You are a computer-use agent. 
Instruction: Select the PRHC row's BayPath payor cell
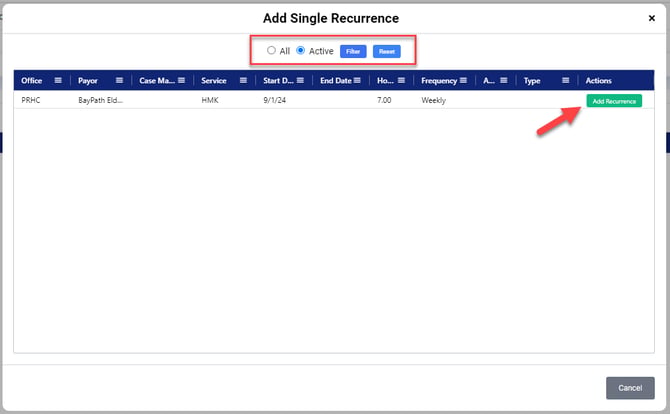click(x=99, y=101)
